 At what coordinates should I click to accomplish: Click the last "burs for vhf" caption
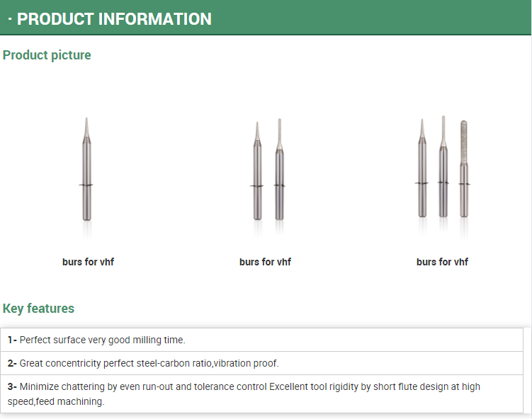(443, 262)
